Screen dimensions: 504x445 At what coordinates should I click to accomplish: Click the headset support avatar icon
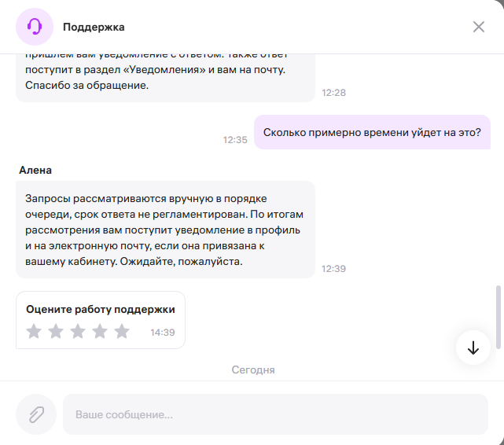click(35, 27)
